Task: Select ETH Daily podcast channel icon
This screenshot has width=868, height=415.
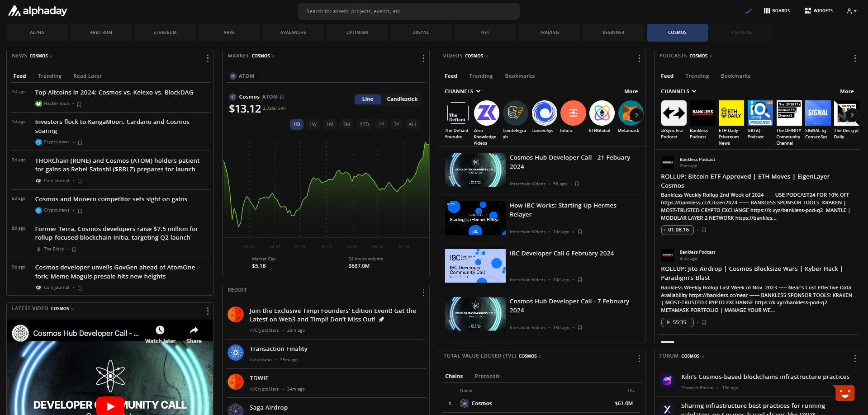Action: click(x=731, y=113)
